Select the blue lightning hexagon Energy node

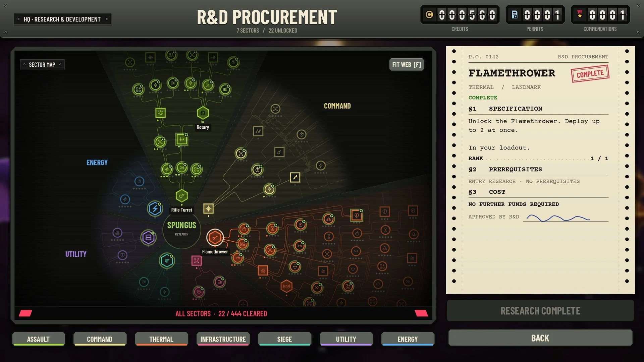(x=155, y=209)
